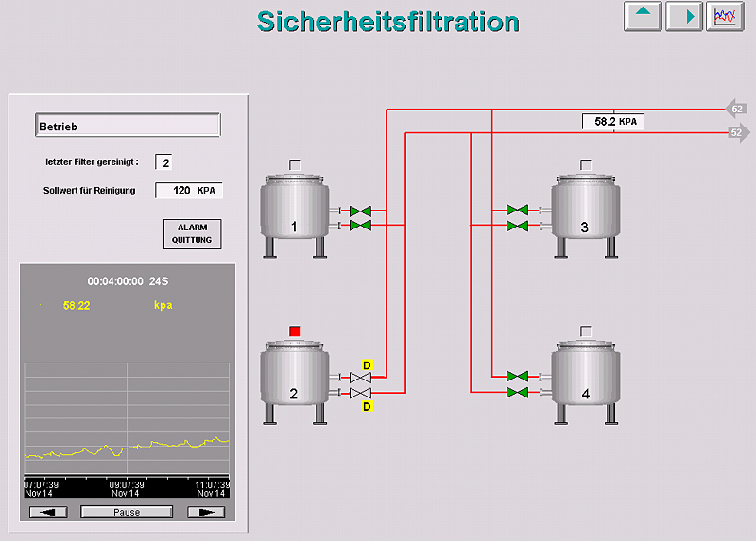Click the right arrow navigation button
The image size is (756, 541).
683,16
